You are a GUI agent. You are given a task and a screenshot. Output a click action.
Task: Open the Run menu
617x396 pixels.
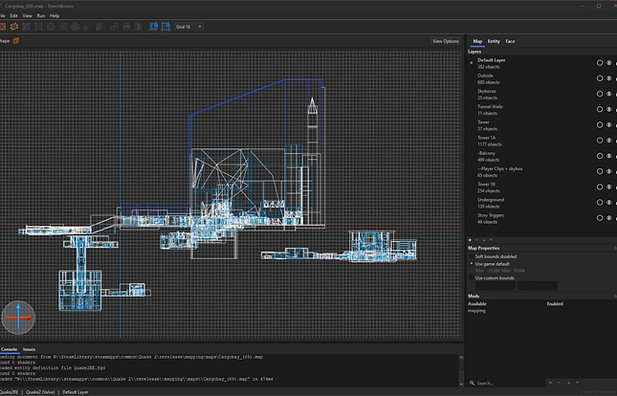coord(41,16)
